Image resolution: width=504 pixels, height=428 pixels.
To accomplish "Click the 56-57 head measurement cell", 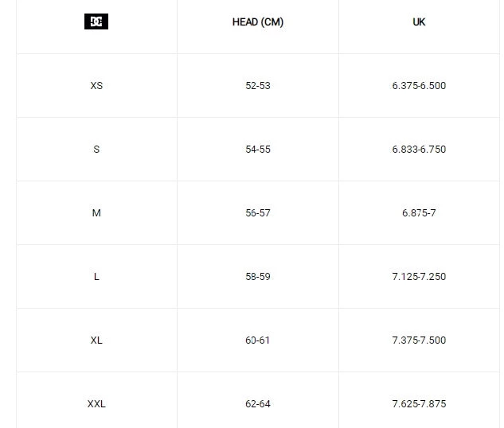I will [x=258, y=213].
